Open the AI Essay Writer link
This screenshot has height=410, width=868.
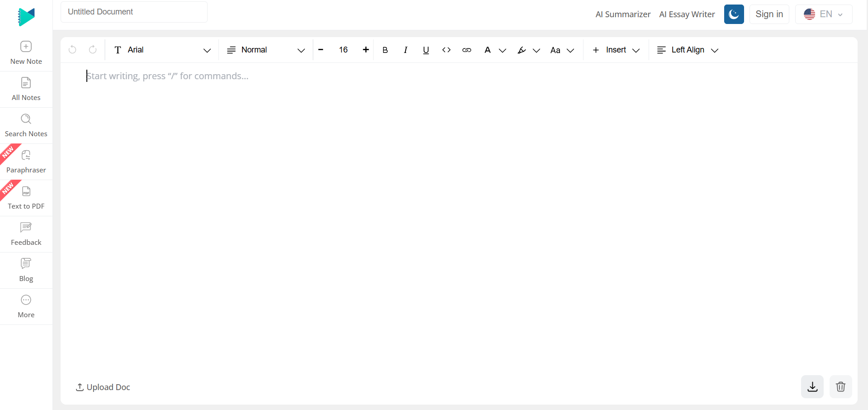click(687, 14)
